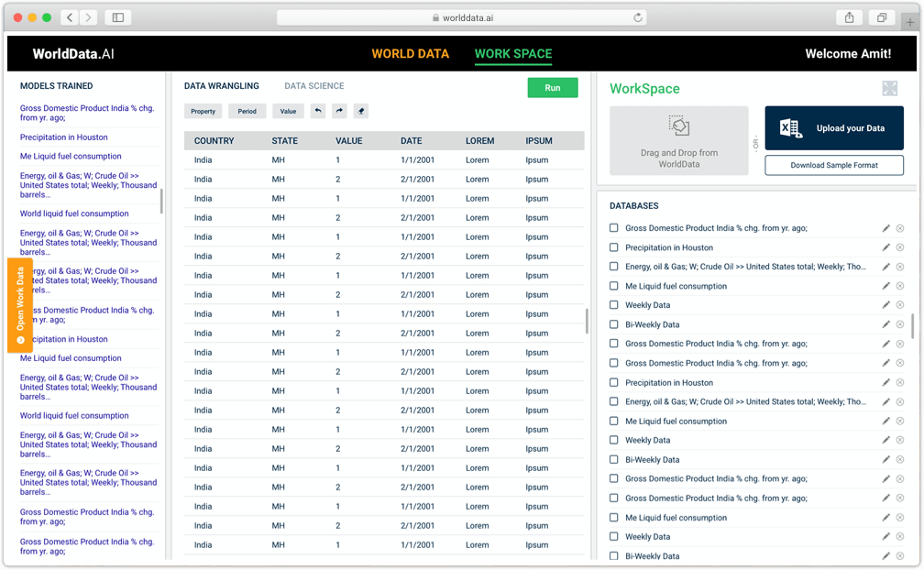The image size is (924, 570).
Task: Select the eraser icon in the wrangling toolbar
Action: [x=359, y=111]
